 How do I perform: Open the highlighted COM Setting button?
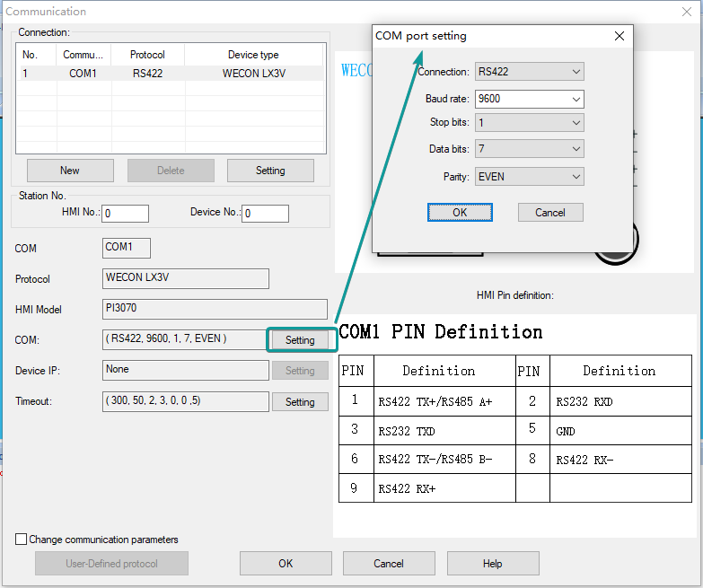click(x=300, y=340)
